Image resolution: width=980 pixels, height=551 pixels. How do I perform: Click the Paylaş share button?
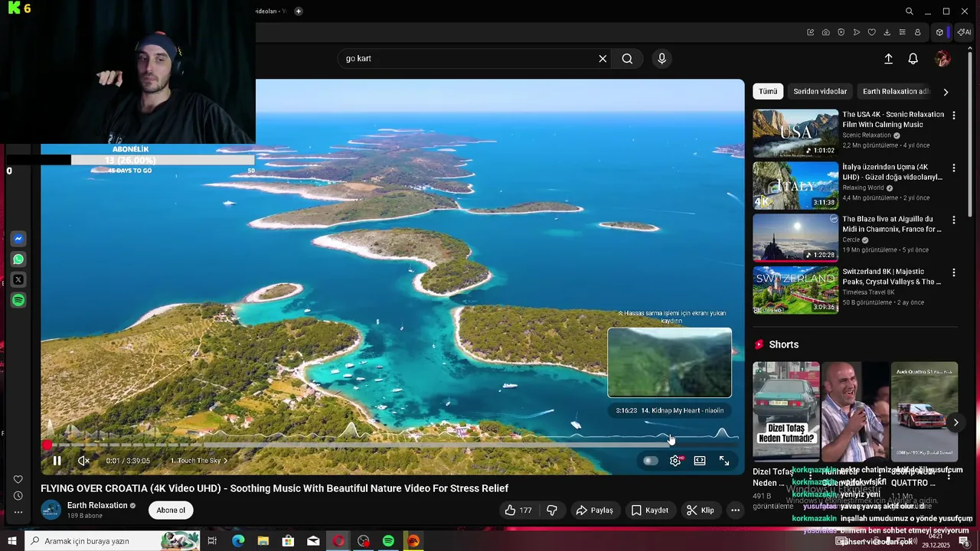594,510
